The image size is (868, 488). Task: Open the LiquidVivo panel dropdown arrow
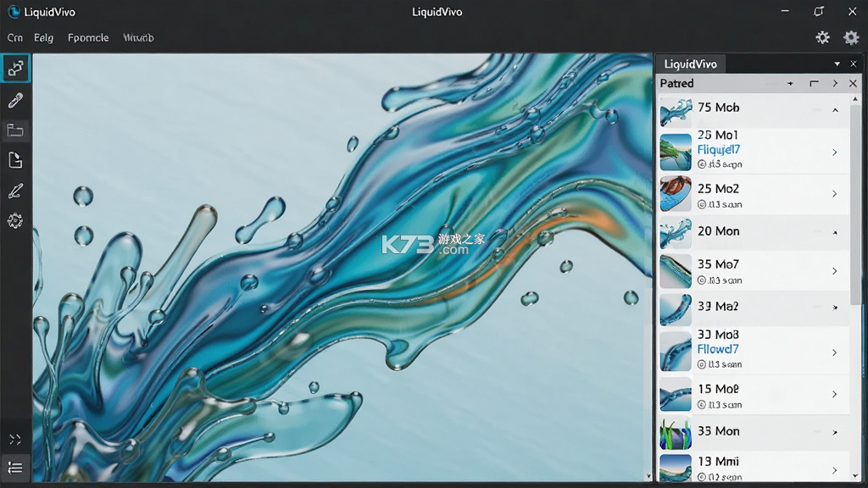click(x=837, y=64)
